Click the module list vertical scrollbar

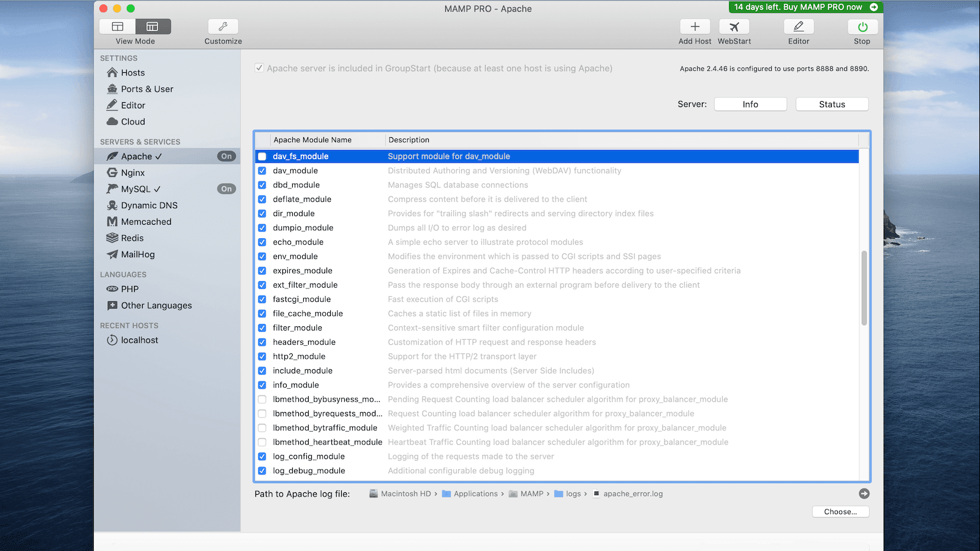click(x=864, y=288)
